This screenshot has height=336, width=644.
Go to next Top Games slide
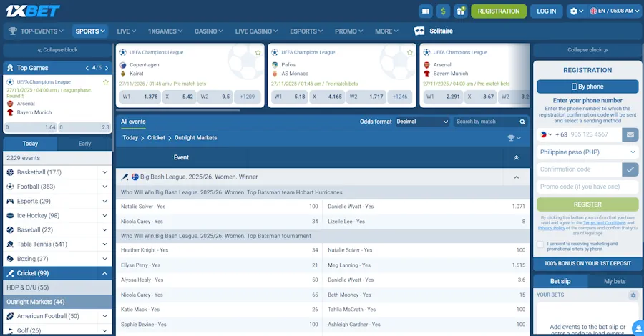click(x=107, y=68)
